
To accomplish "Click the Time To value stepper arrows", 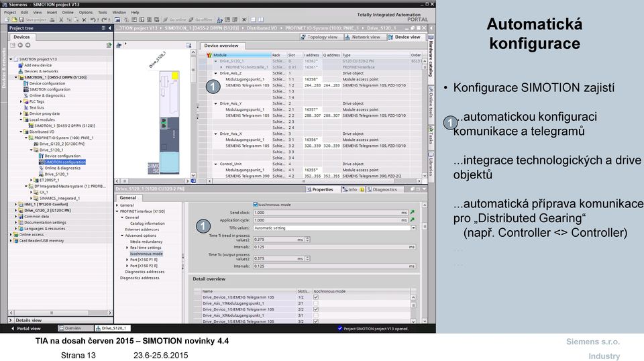I will coord(308,258).
